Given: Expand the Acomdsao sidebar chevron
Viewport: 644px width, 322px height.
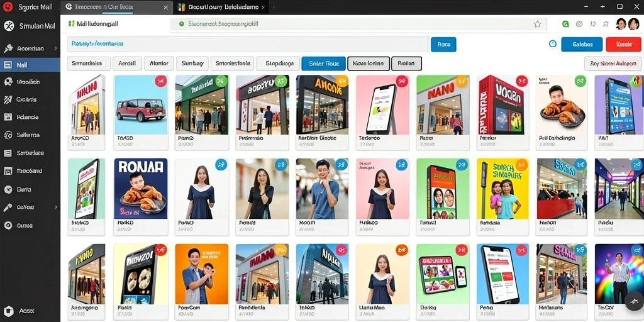Looking at the screenshot, I should coord(55,48).
